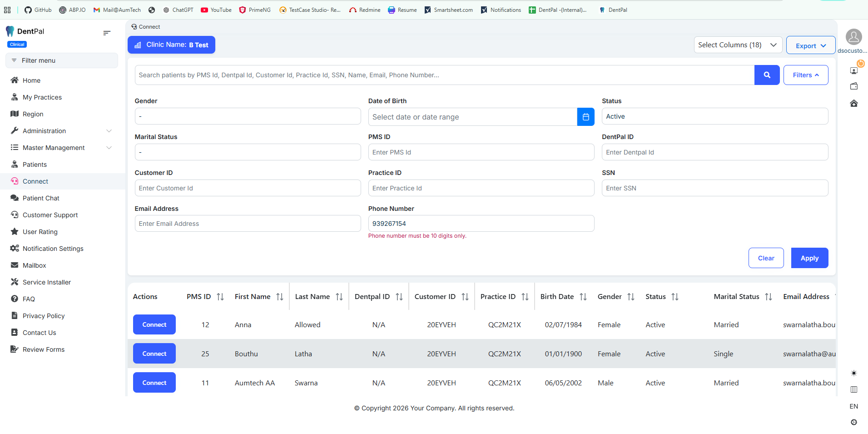Image resolution: width=868 pixels, height=434 pixels.
Task: Toggle the Filters panel closed
Action: 805,75
